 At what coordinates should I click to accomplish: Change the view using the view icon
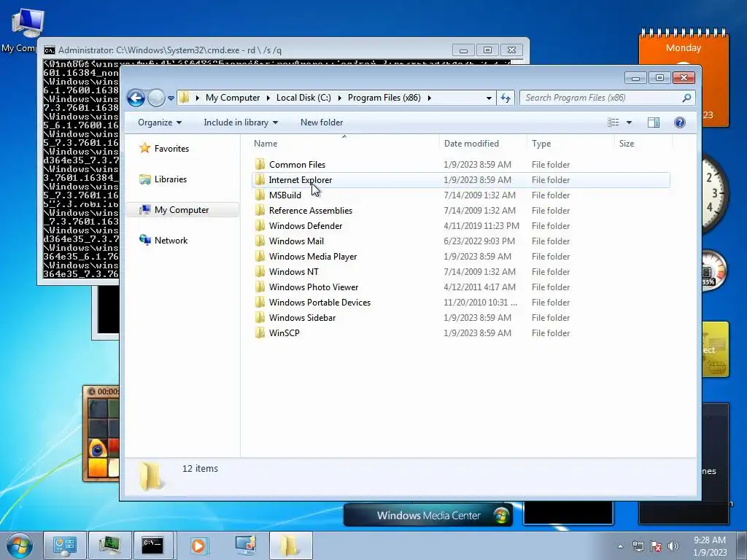[x=613, y=122]
